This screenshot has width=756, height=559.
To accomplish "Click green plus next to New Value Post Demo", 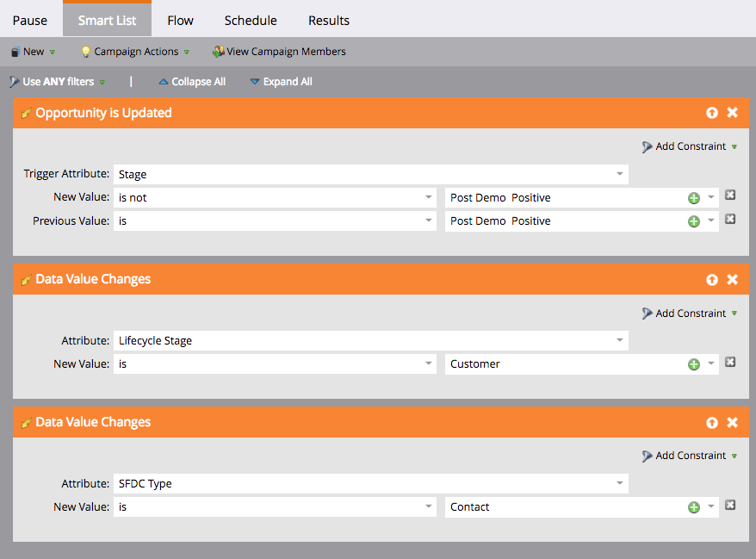I will (x=693, y=198).
